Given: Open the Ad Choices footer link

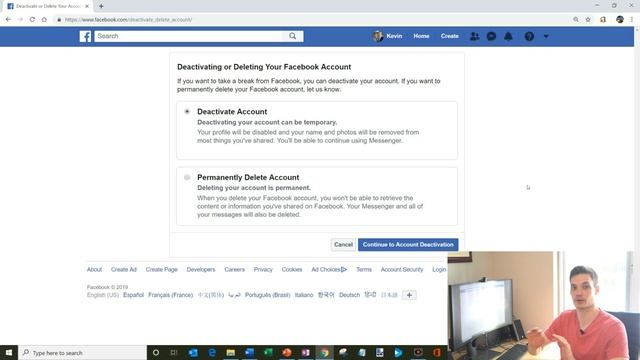Looking at the screenshot, I should pos(329,269).
